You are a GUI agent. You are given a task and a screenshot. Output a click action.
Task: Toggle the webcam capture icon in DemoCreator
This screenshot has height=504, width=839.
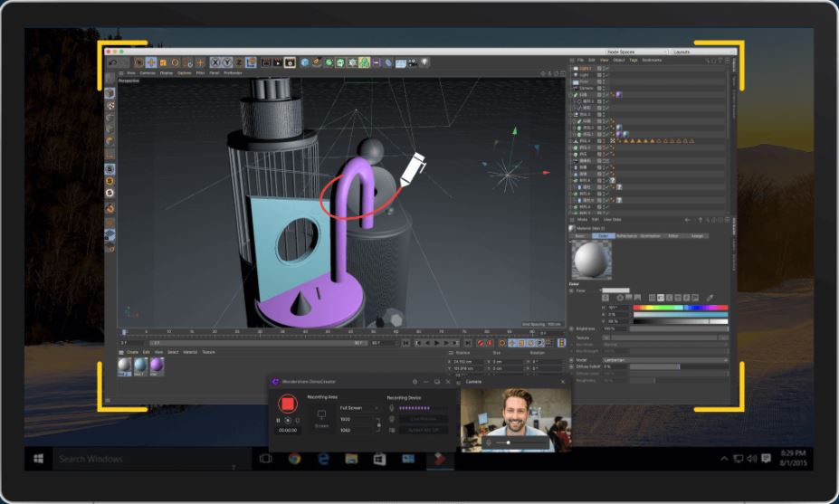pos(391,419)
